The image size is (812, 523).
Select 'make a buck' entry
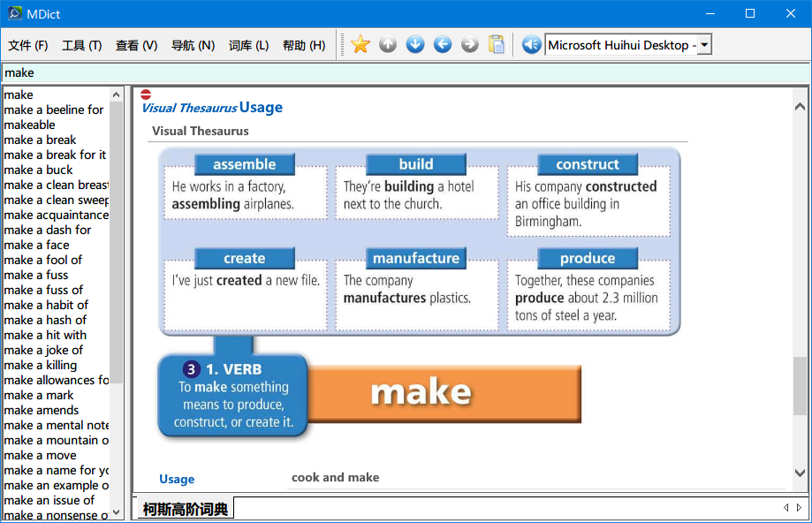point(38,170)
